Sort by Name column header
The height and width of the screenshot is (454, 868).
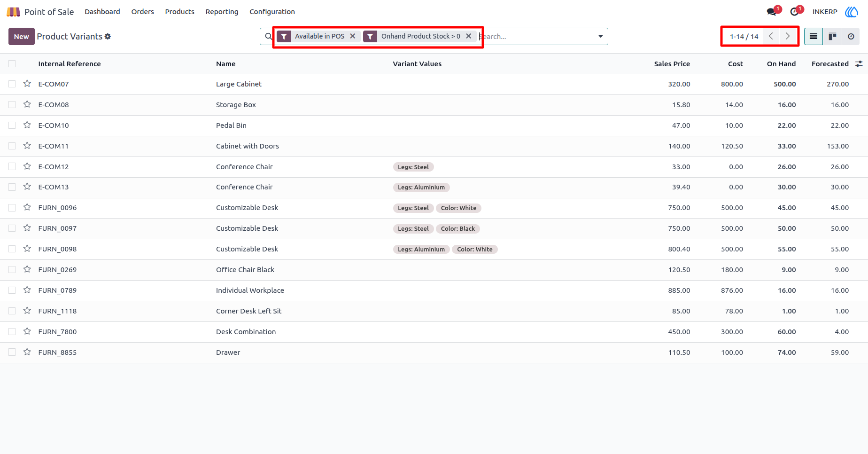[x=226, y=64]
